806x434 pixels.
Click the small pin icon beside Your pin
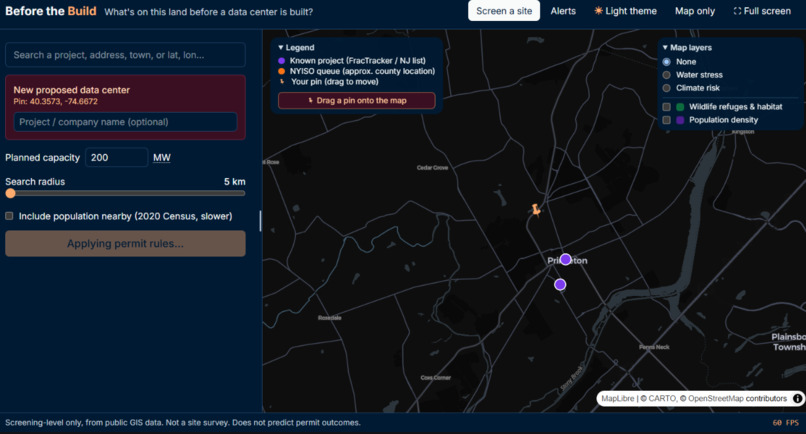[282, 82]
